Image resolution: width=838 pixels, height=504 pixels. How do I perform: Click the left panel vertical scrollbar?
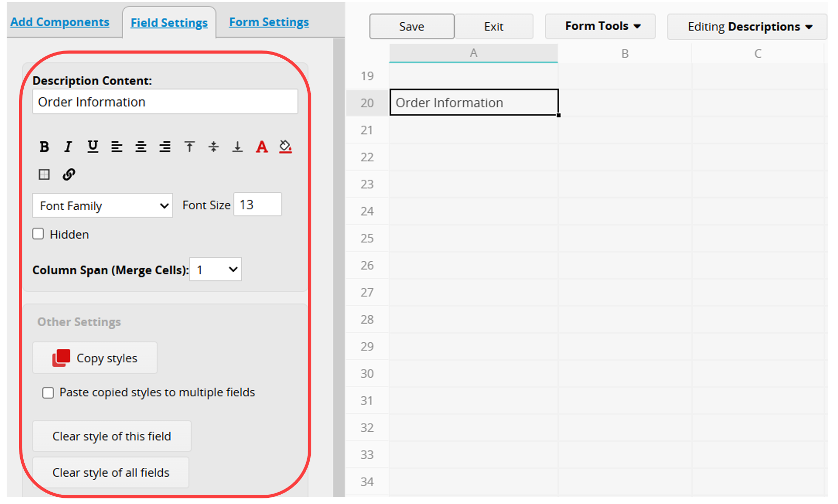click(x=339, y=267)
